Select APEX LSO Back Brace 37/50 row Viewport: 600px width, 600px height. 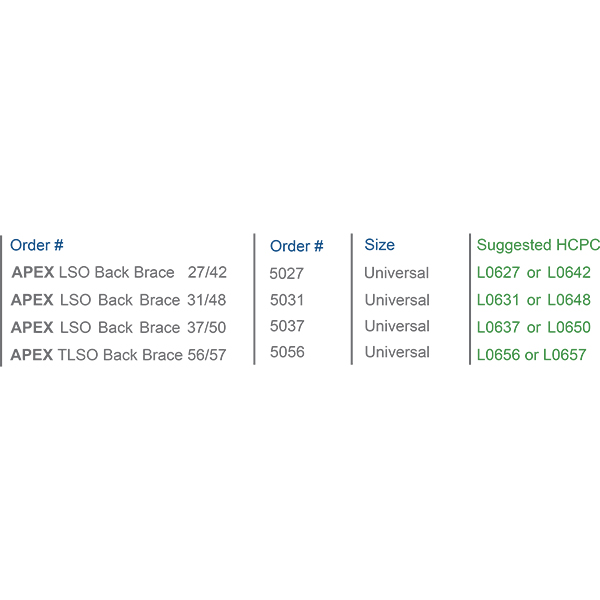[x=119, y=328]
